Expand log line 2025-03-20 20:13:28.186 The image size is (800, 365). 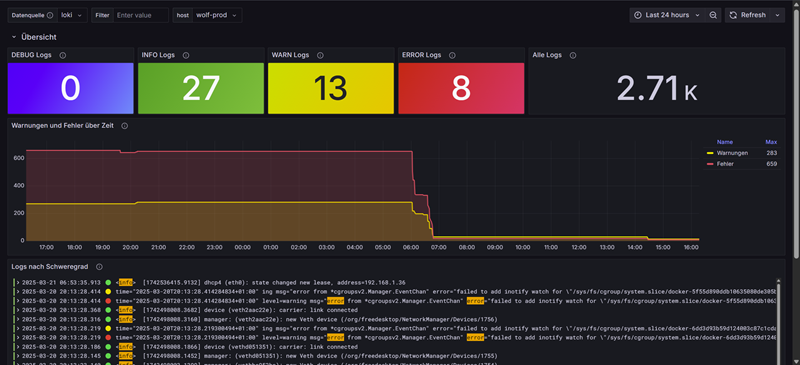pyautogui.click(x=18, y=347)
